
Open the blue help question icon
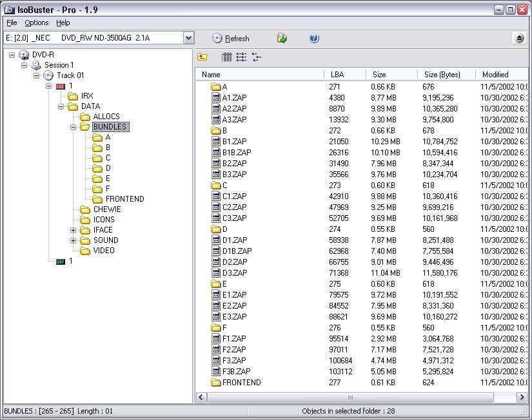[314, 39]
